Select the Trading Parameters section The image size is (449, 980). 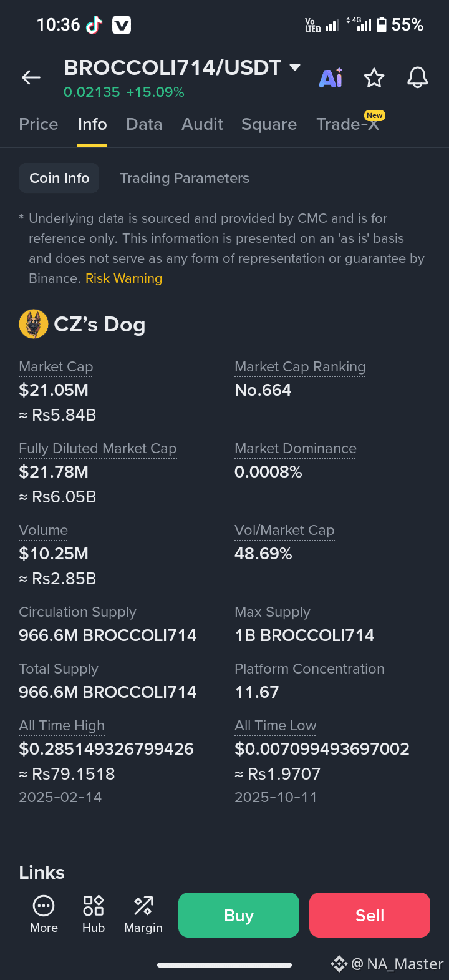click(x=185, y=178)
